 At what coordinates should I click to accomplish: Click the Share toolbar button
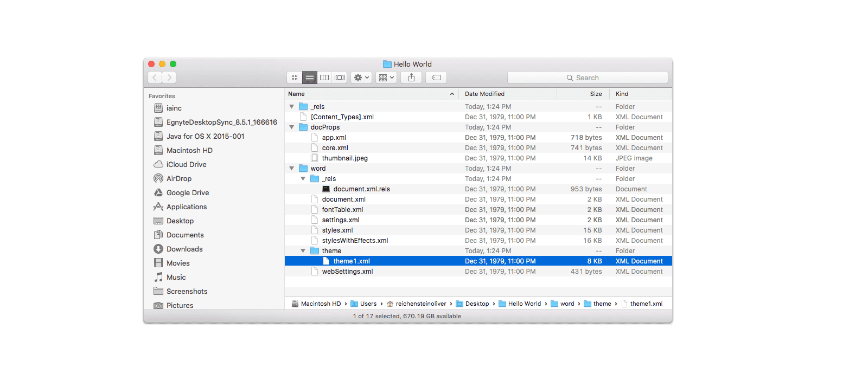(411, 78)
